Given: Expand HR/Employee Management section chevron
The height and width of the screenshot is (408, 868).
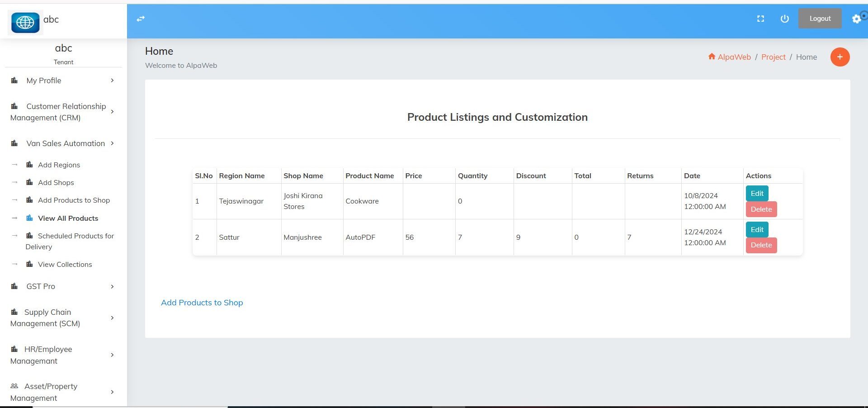Looking at the screenshot, I should point(112,355).
